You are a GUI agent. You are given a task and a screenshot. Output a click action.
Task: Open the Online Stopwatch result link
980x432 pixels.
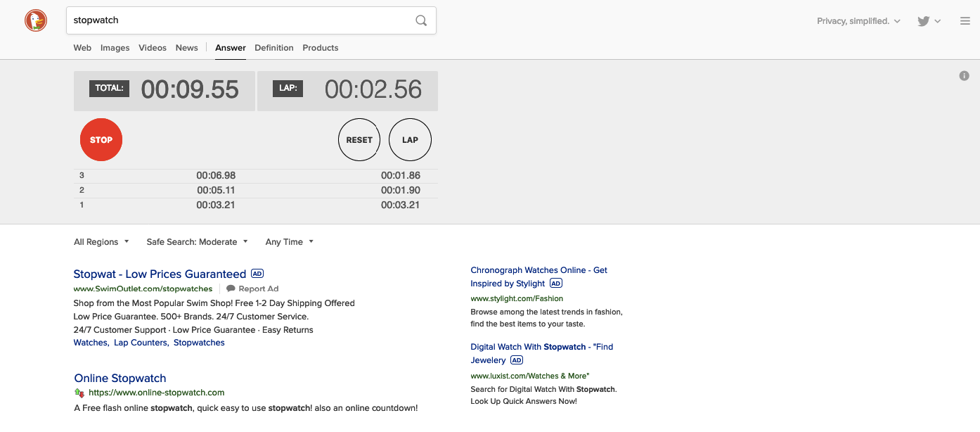pyautogui.click(x=120, y=378)
